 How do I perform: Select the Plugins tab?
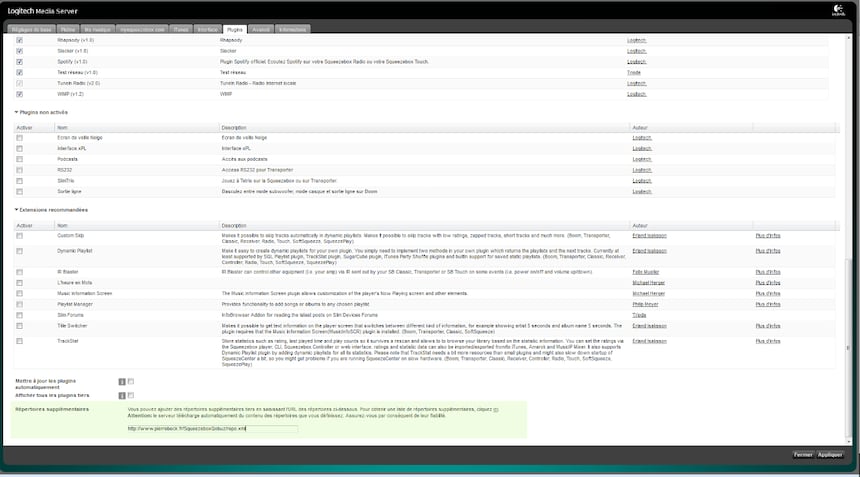tap(235, 29)
